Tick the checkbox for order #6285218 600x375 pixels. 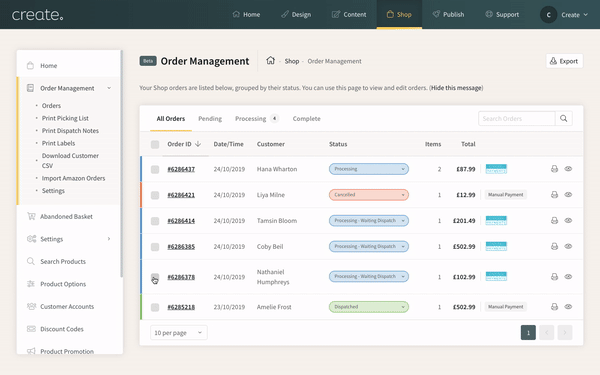click(x=155, y=307)
